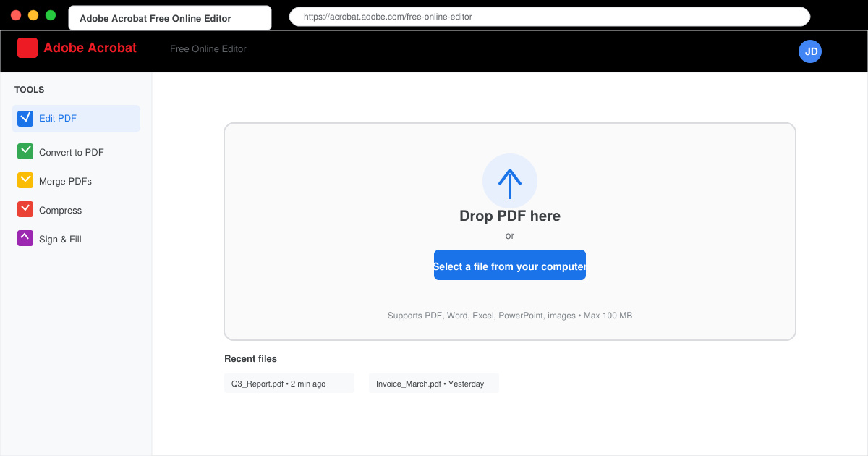This screenshot has width=868, height=456.
Task: Click the red Adobe Acrobat logo icon
Action: coord(27,48)
